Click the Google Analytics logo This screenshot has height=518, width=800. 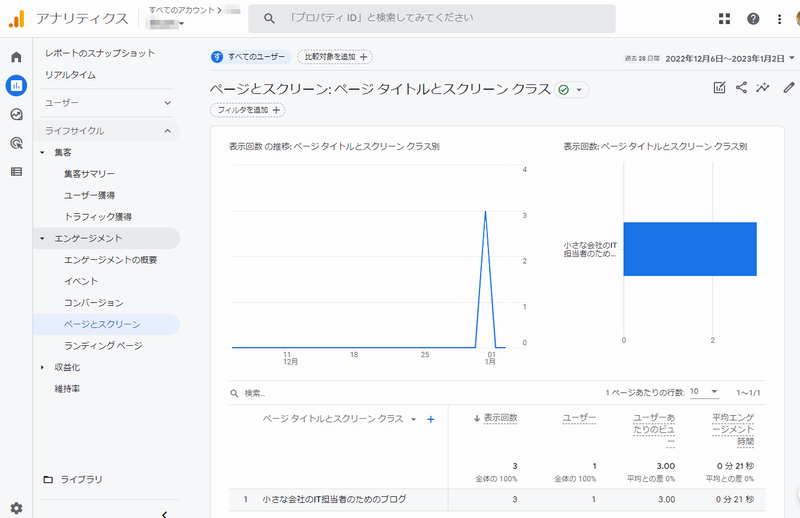(x=16, y=19)
